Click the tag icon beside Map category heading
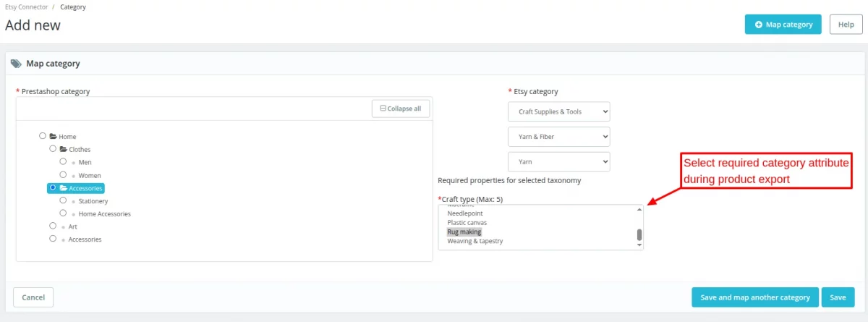 point(16,64)
